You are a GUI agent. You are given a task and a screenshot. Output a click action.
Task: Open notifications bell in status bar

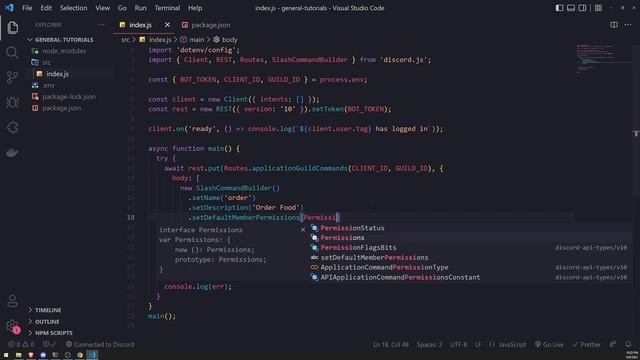coord(628,344)
